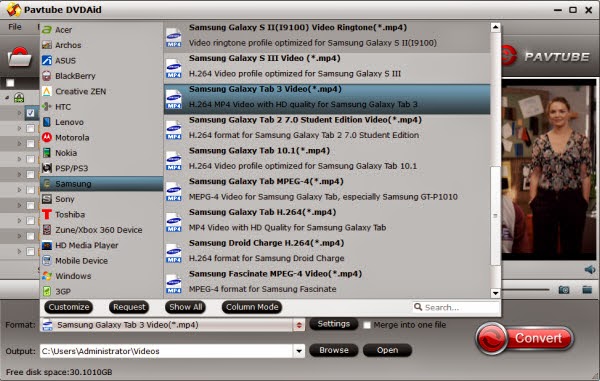Open the Creative ZEN category
Viewport: 600px width, 381px height.
[x=101, y=91]
